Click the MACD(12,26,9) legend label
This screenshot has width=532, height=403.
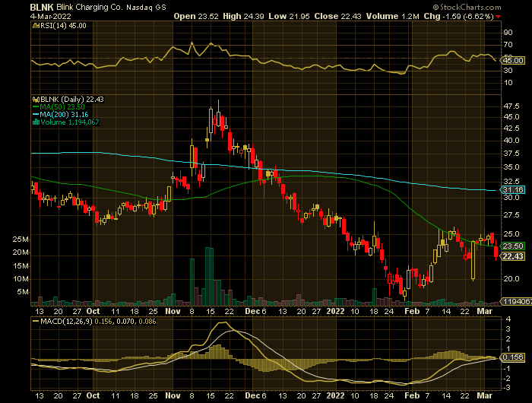coord(66,321)
